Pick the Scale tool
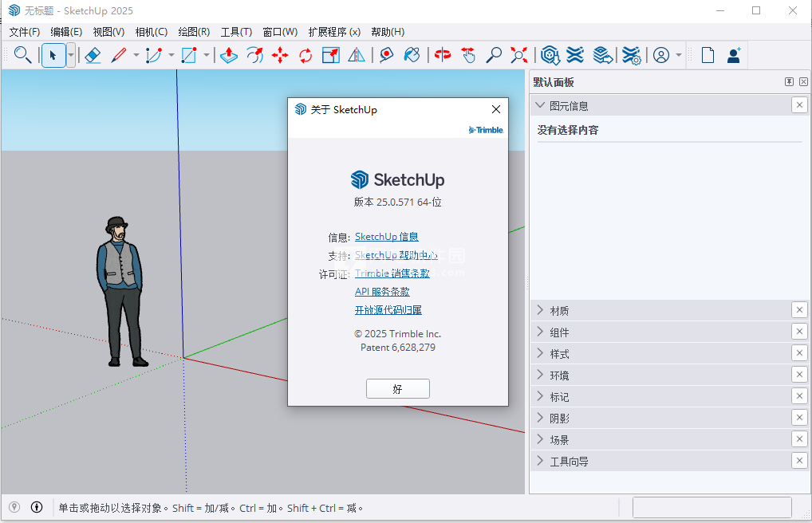The image size is (812, 523). [331, 55]
